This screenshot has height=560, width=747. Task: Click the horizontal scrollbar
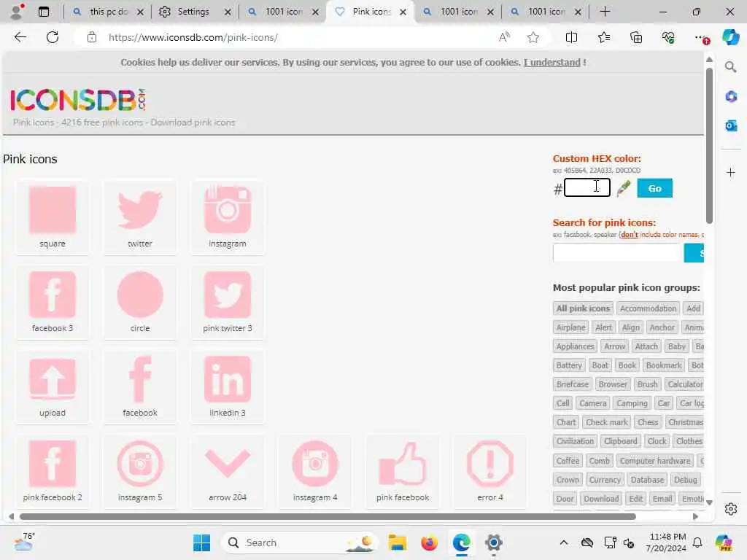click(x=328, y=517)
